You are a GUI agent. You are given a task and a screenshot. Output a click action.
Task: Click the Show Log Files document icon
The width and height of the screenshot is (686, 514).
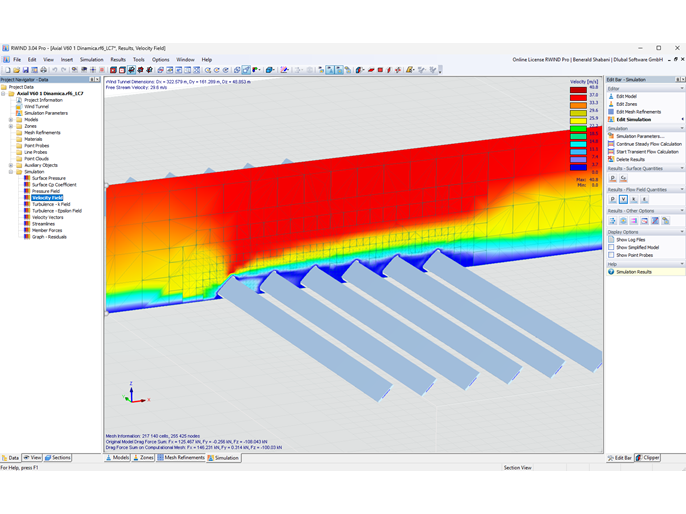tap(611, 240)
